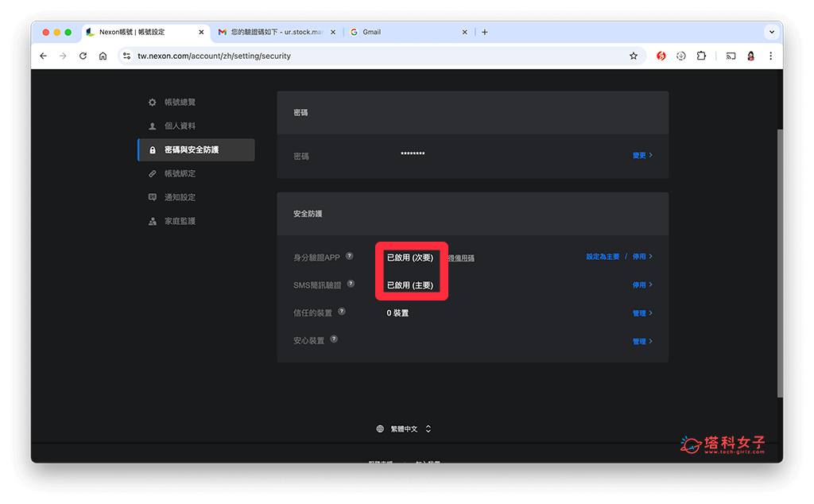Screen dimensions: 814x504
Task: Close the 您的驗證碼如下 tab
Action: [333, 32]
